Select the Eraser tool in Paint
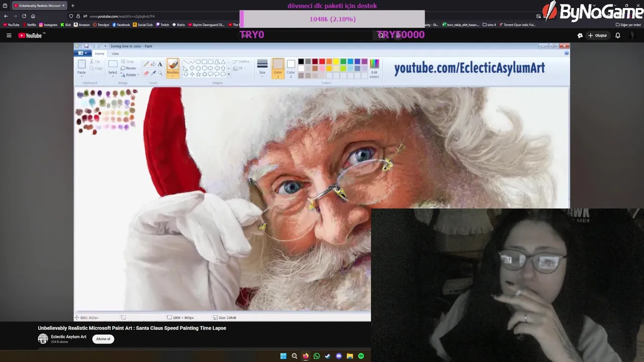644x362 pixels. pyautogui.click(x=146, y=73)
